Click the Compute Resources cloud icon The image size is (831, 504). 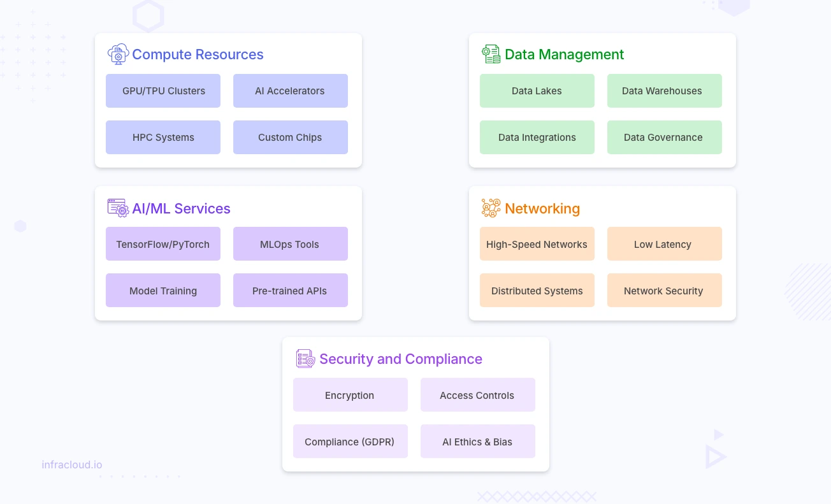click(118, 54)
